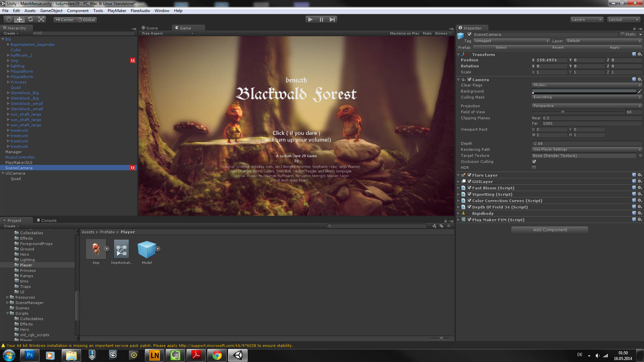Enable the HDR checkbox
Screen dimensions: 644x362
[534, 168]
